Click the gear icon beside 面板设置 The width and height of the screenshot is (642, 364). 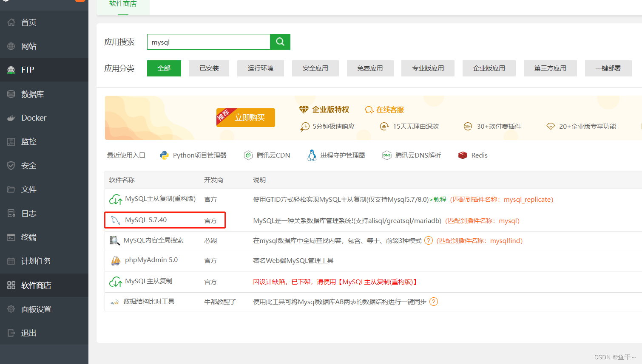point(11,309)
